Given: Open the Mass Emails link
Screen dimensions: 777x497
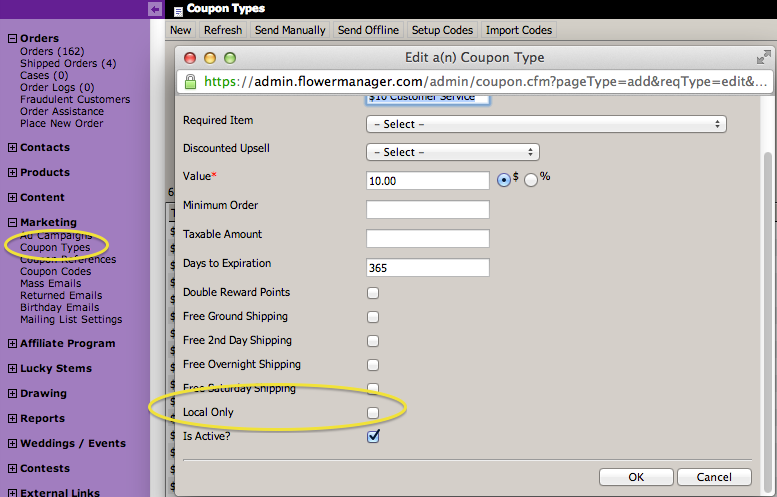Looking at the screenshot, I should pos(50,283).
